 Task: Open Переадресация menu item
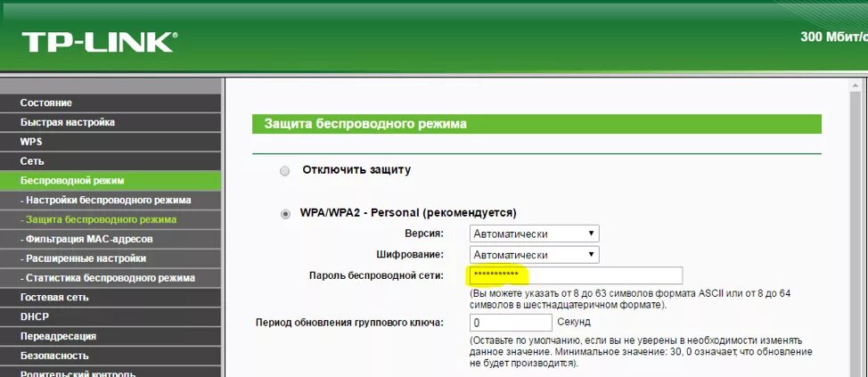click(x=111, y=336)
